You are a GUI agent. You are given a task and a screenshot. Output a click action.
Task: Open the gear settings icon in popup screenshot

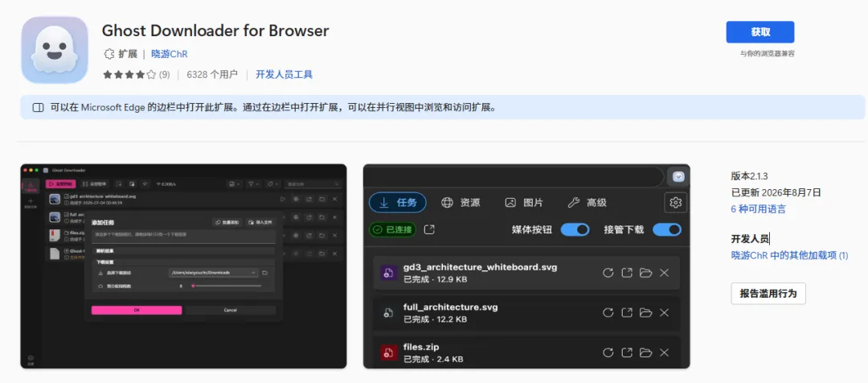click(675, 202)
